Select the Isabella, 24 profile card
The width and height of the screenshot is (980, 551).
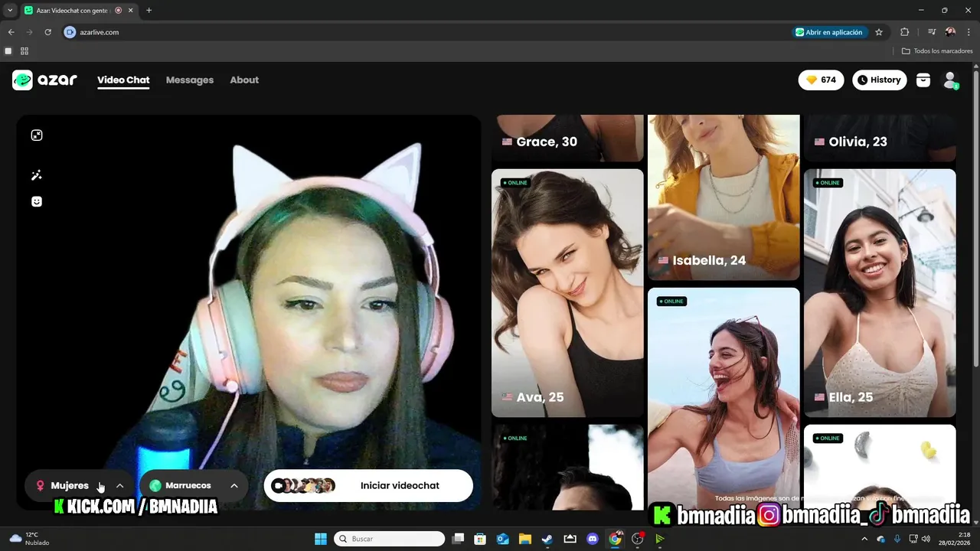[x=724, y=197]
